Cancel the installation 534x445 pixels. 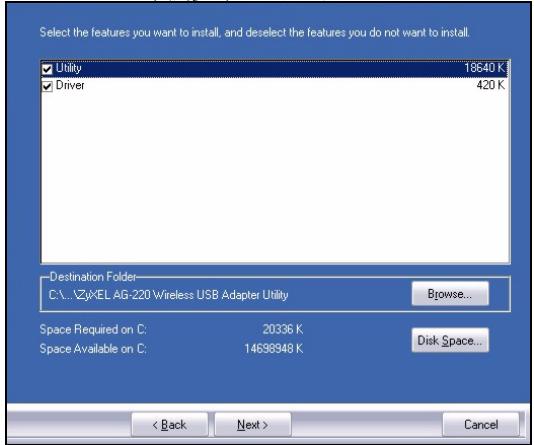coord(481,425)
